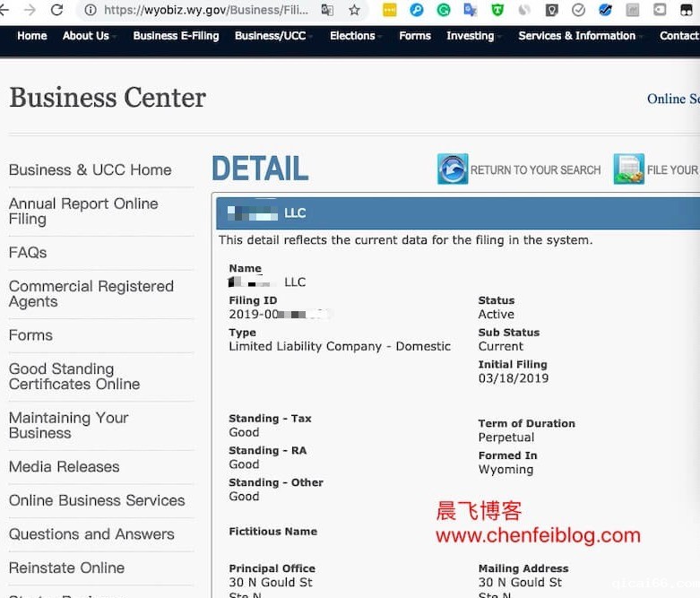
Task: Open the green shield extension icon
Action: point(497,11)
